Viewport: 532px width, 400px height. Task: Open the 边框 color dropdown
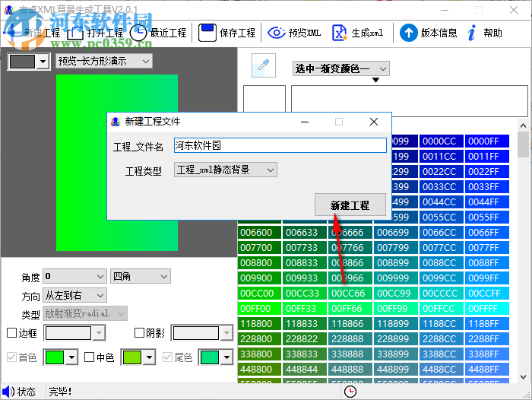99,333
